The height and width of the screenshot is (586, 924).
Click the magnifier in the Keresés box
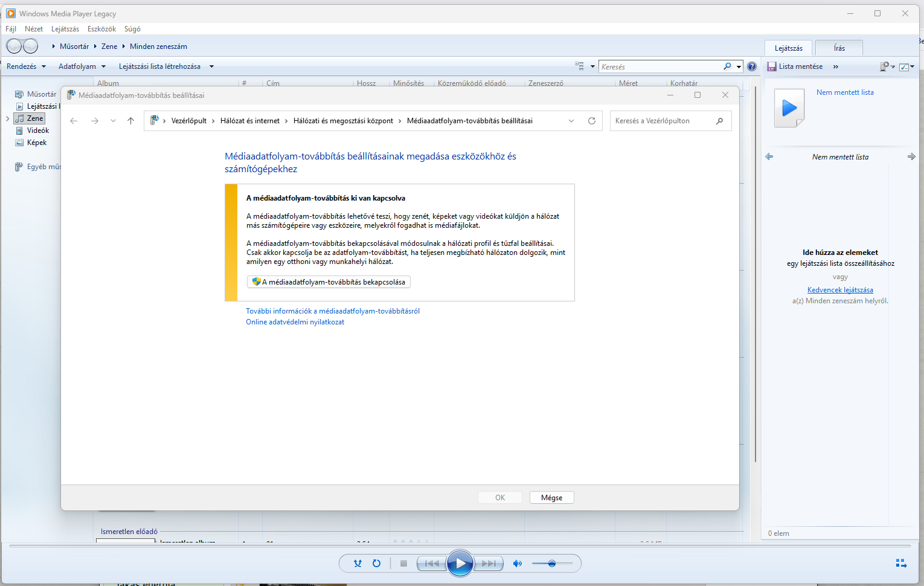tap(727, 66)
